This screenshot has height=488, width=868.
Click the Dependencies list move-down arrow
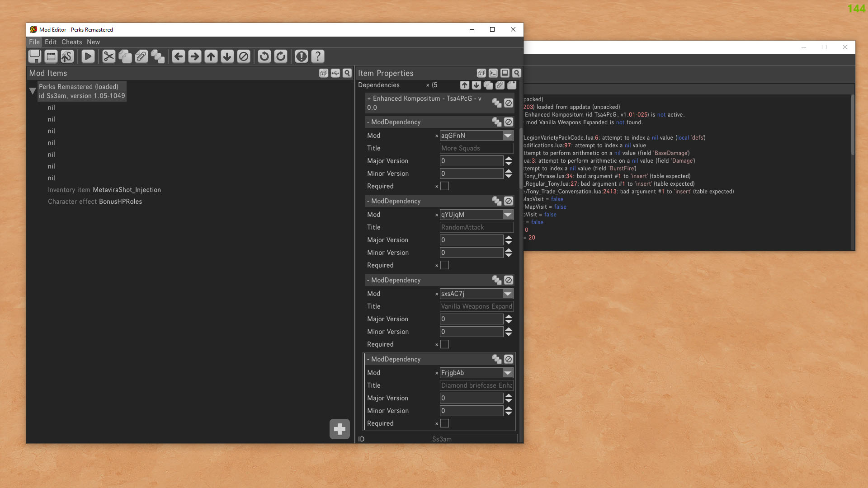point(476,85)
